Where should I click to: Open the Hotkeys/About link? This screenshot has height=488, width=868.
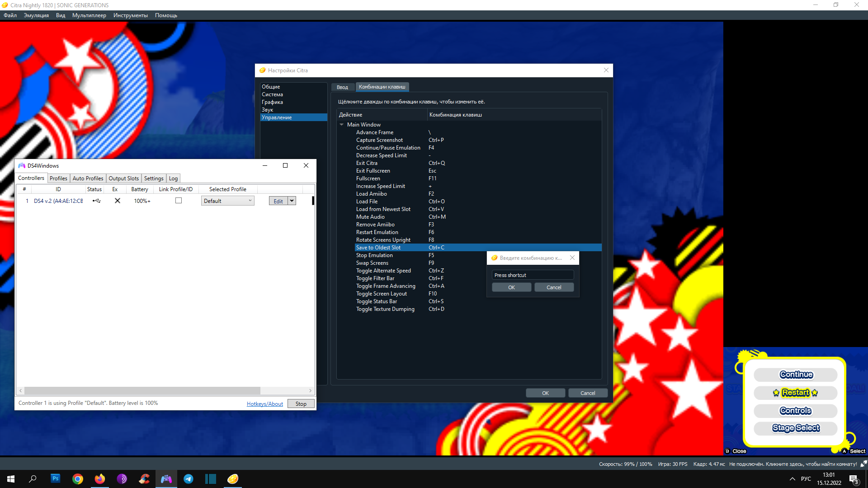point(265,404)
